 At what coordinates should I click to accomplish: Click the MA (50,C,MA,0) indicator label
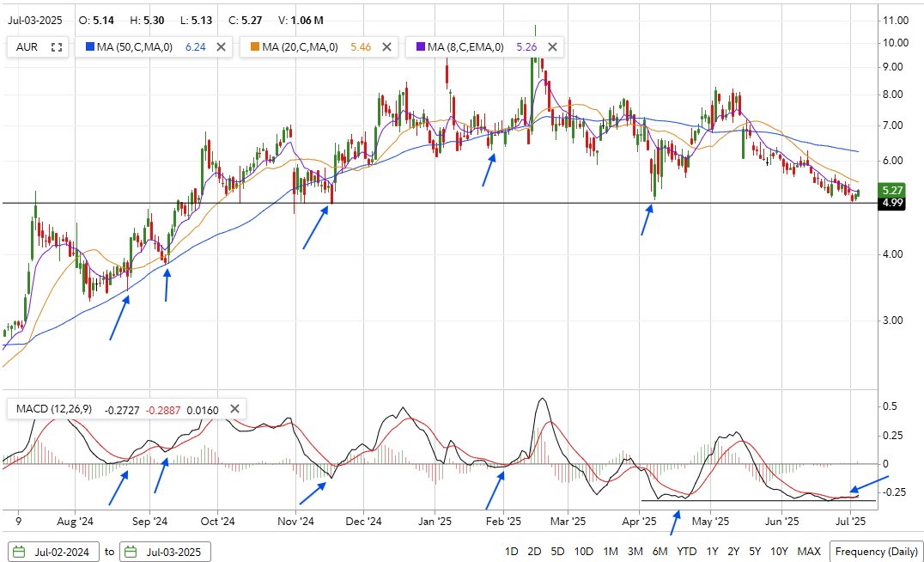(134, 47)
